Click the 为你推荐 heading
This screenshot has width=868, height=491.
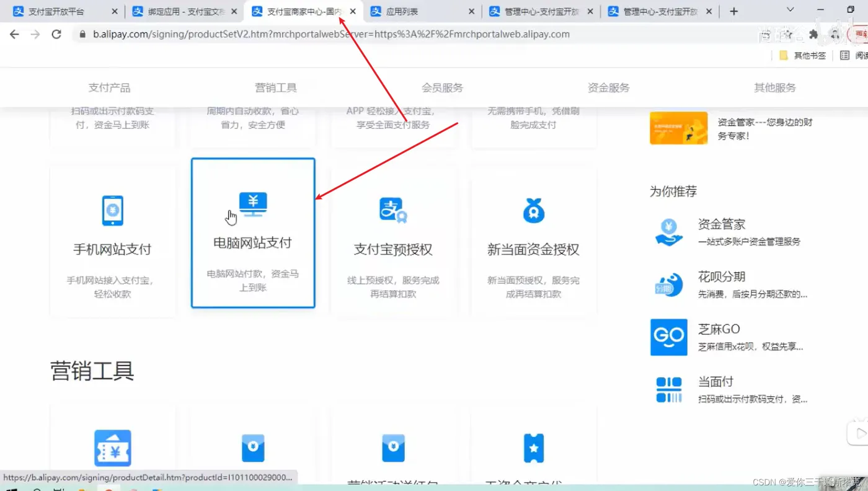[673, 192]
